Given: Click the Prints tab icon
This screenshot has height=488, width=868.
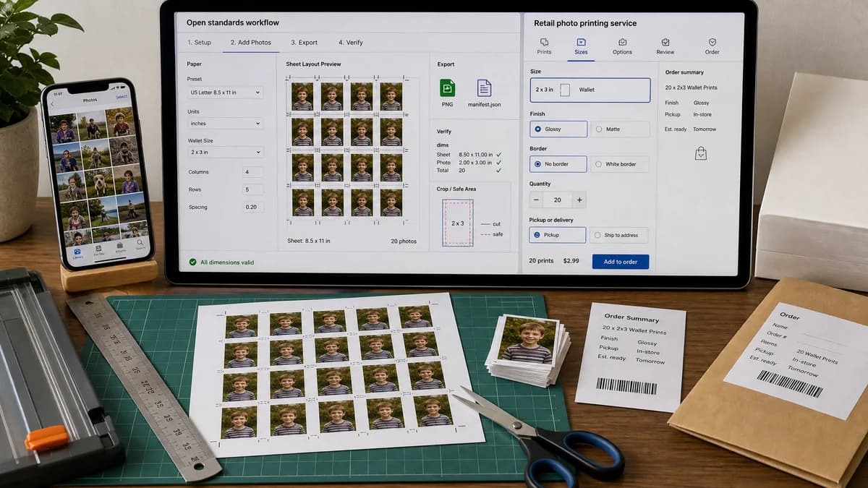Looking at the screenshot, I should [544, 43].
